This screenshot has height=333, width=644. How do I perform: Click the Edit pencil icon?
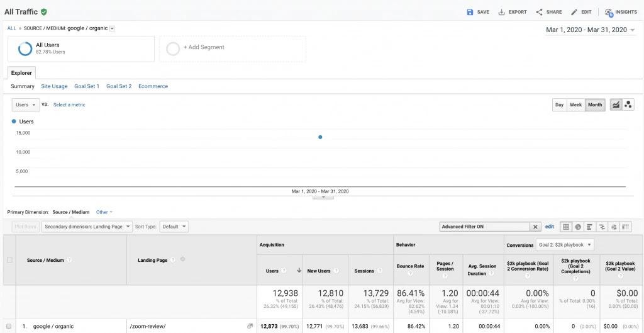tap(574, 12)
